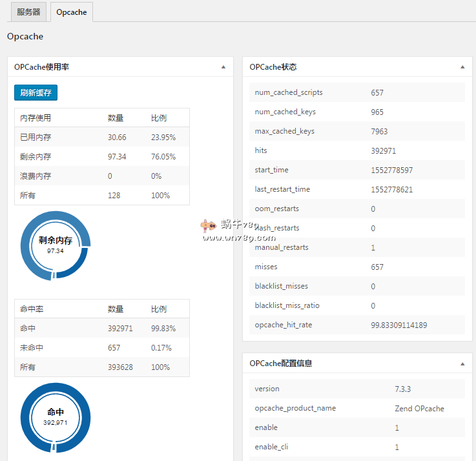Viewport: 476px width, 461px height.
Task: Collapse the OPCache状态 panel arrow
Action: (x=462, y=67)
